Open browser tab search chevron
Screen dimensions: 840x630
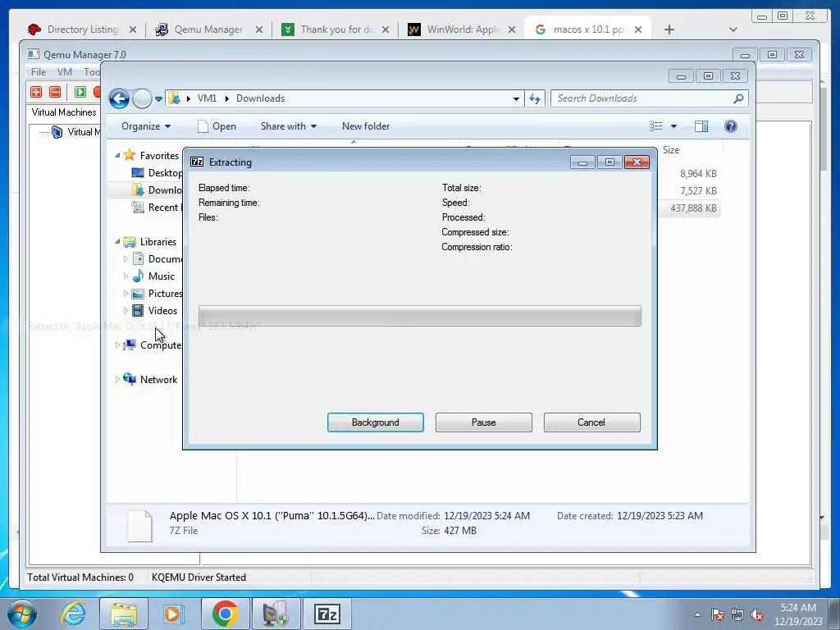coord(733,30)
